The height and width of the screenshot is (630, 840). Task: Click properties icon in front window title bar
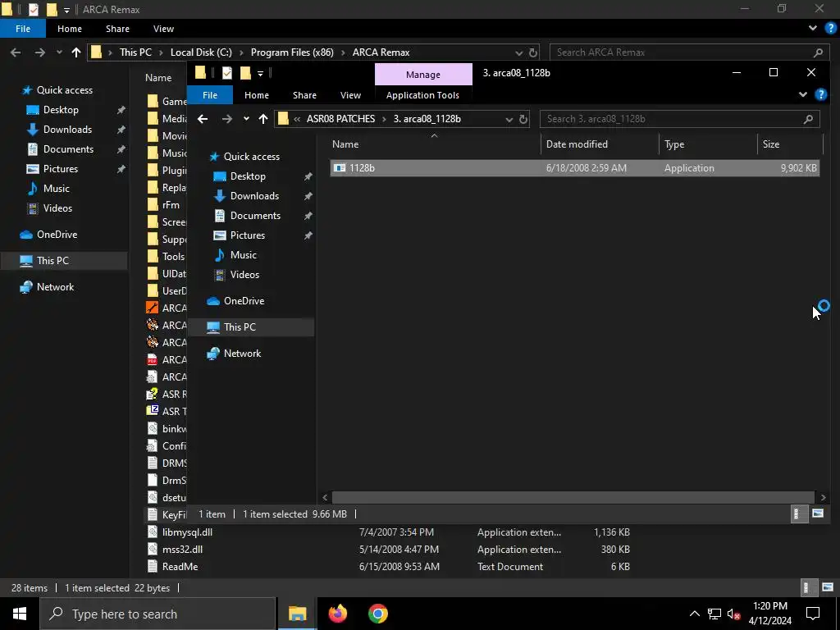(x=227, y=72)
